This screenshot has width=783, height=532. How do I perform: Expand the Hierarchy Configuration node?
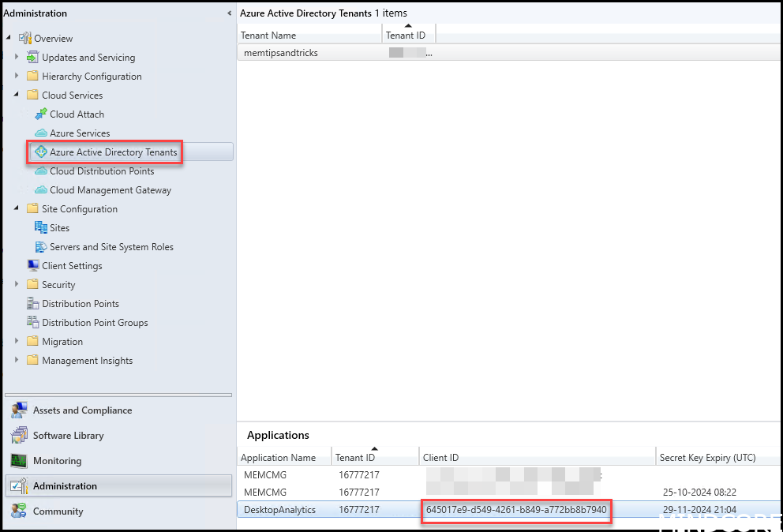tap(17, 76)
